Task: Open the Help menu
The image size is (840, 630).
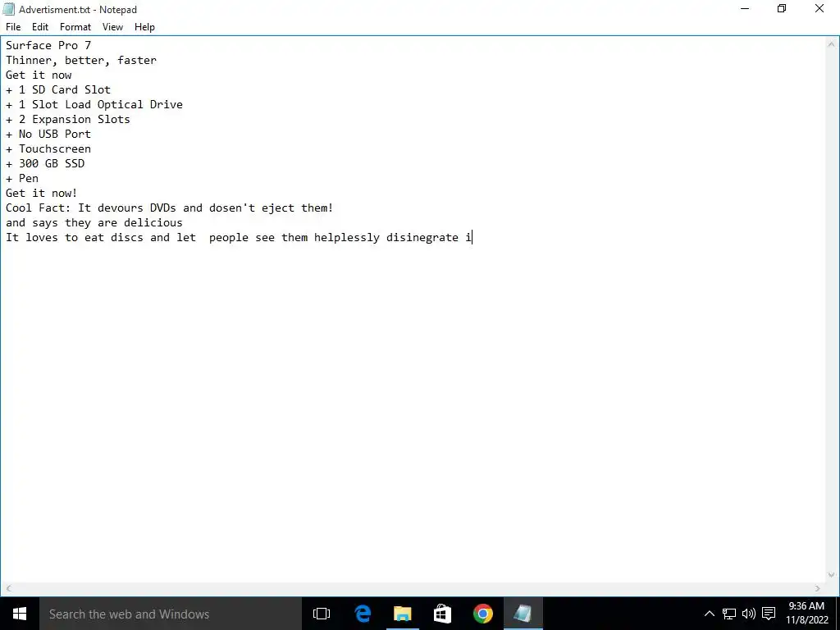Action: tap(144, 27)
